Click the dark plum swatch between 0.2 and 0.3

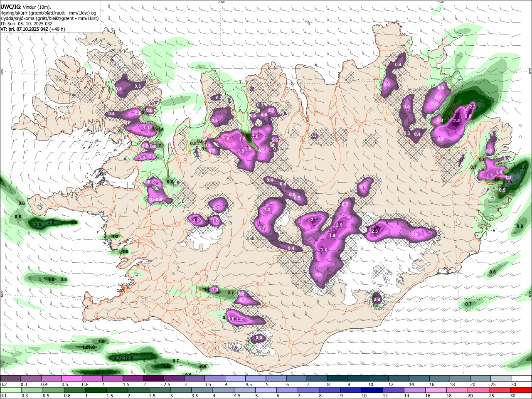[x=10, y=379]
